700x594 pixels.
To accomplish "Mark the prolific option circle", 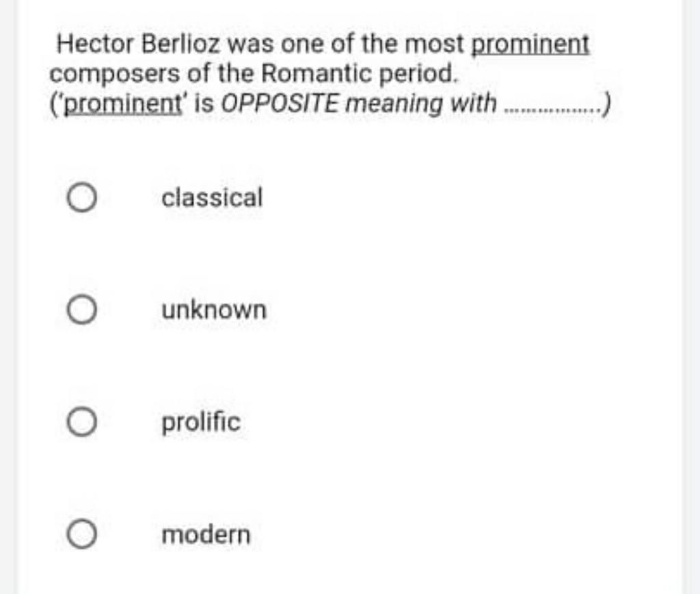I will click(82, 422).
